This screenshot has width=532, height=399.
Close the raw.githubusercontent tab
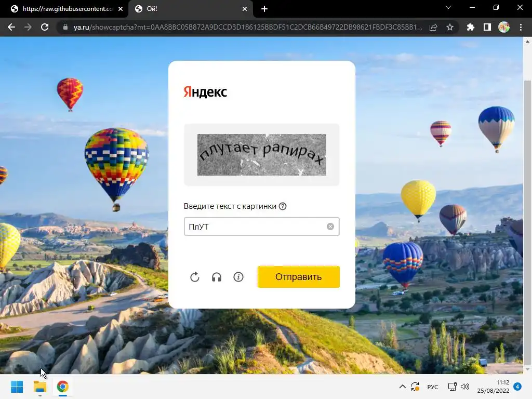pos(121,9)
